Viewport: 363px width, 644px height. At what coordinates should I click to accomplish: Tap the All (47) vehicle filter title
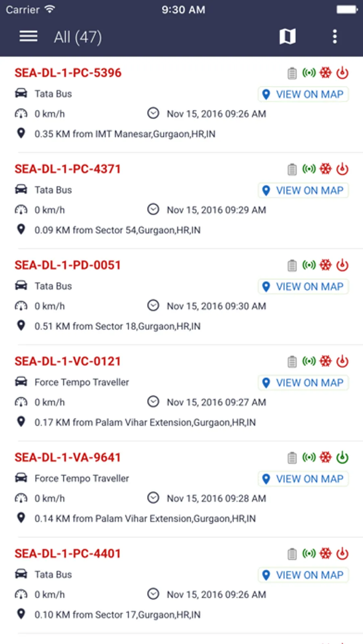pyautogui.click(x=78, y=37)
